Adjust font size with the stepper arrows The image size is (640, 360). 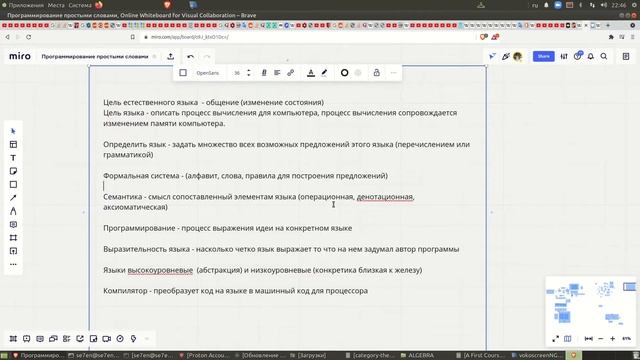pyautogui.click(x=249, y=73)
